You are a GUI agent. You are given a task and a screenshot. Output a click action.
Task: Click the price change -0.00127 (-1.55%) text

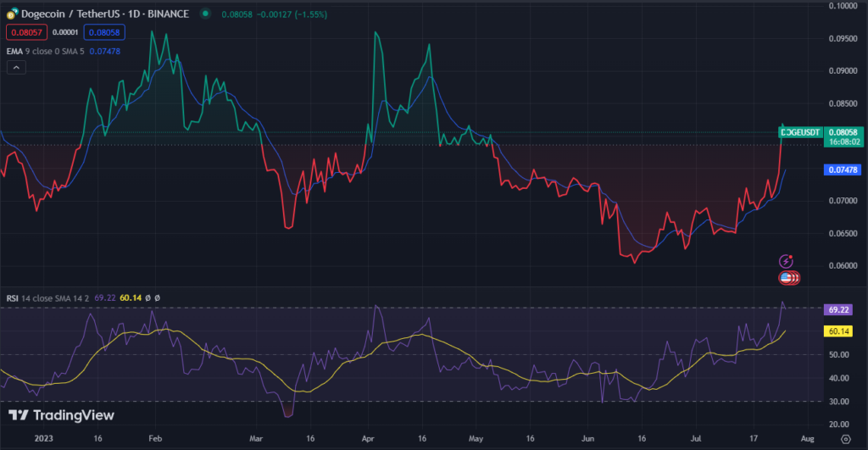coord(292,14)
